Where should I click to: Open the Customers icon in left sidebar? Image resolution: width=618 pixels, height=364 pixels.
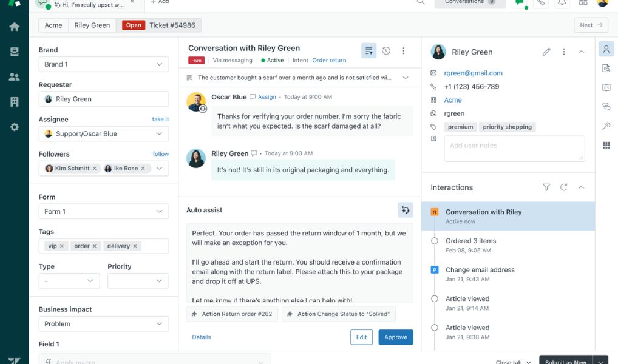(15, 77)
